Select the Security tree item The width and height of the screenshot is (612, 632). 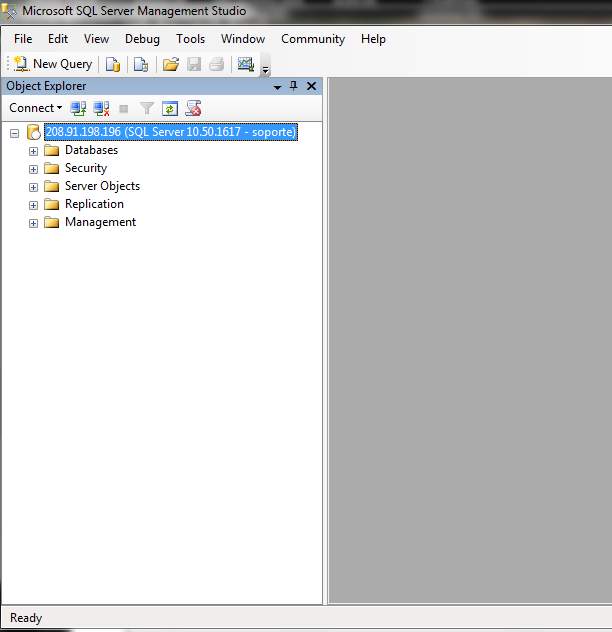(86, 168)
